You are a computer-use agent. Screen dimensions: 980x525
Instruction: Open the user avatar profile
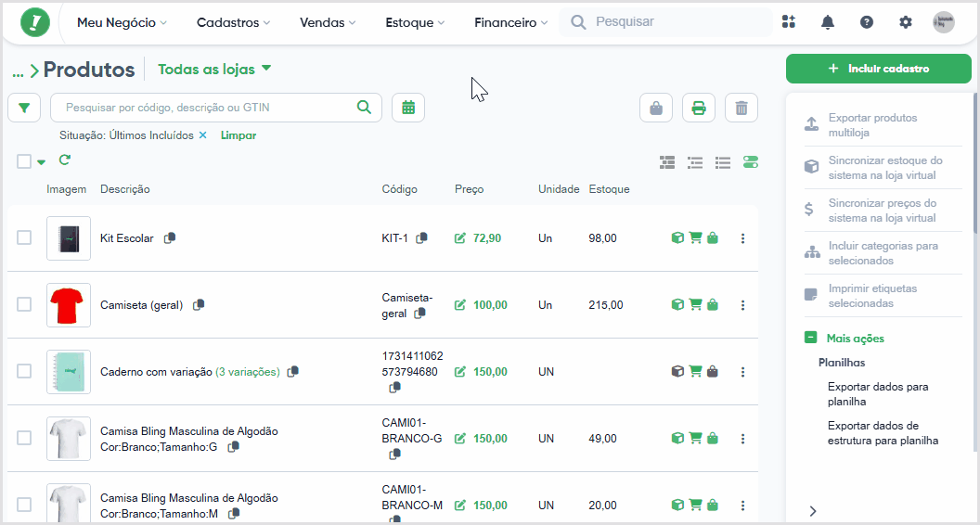(x=944, y=22)
